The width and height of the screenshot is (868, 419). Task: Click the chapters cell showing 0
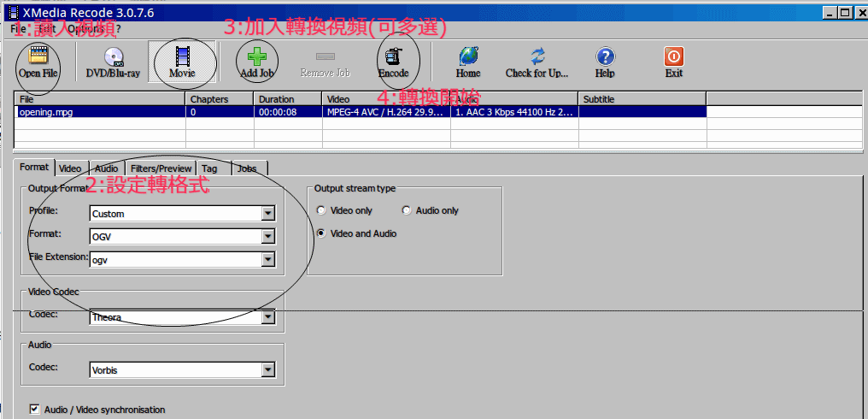coord(220,111)
